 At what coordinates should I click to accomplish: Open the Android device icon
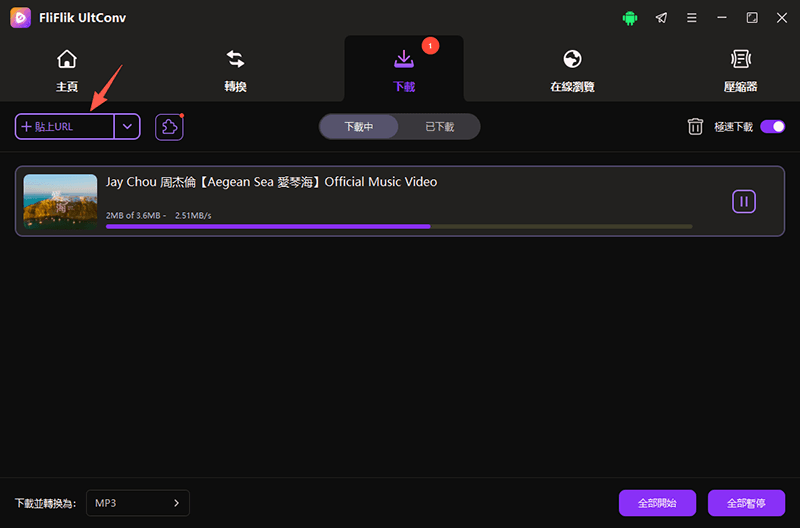[x=630, y=18]
